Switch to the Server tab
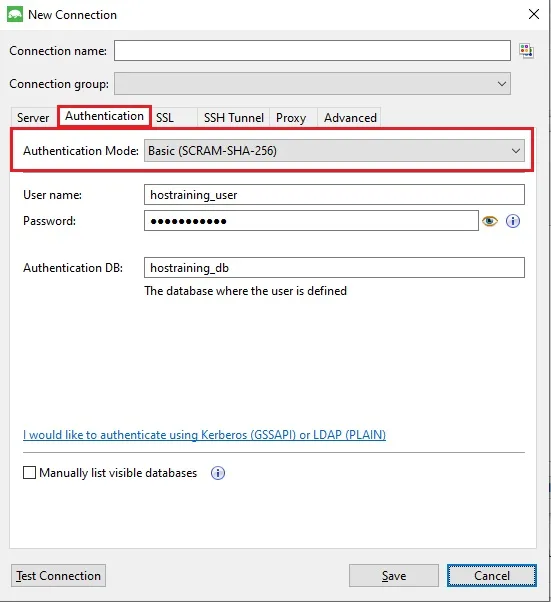Image resolution: width=551 pixels, height=602 pixels. 33,117
